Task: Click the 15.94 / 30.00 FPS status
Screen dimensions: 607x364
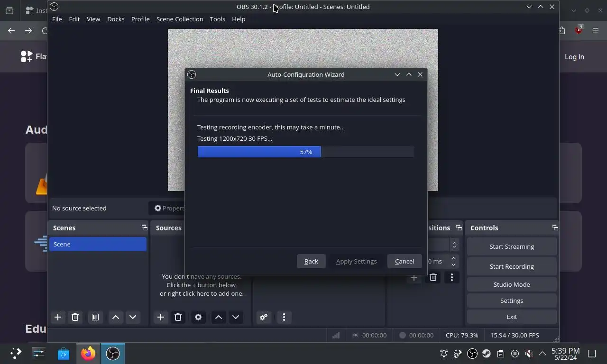Action: [x=515, y=335]
